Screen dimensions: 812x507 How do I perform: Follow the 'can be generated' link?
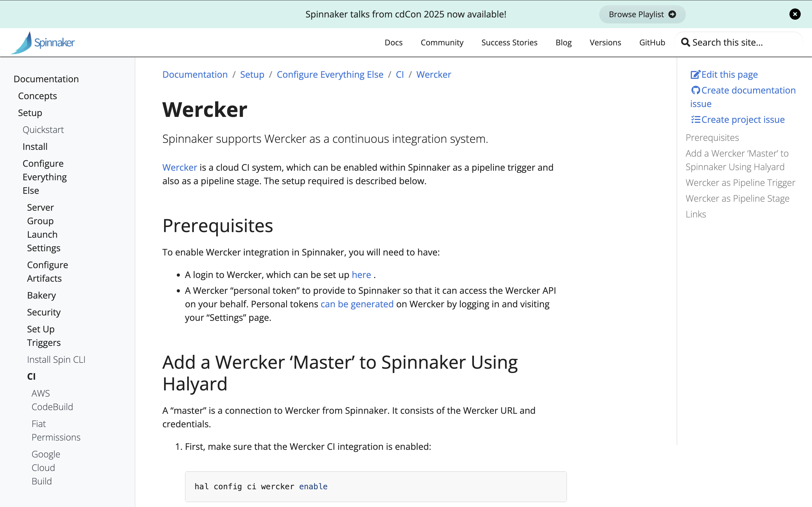tap(357, 304)
